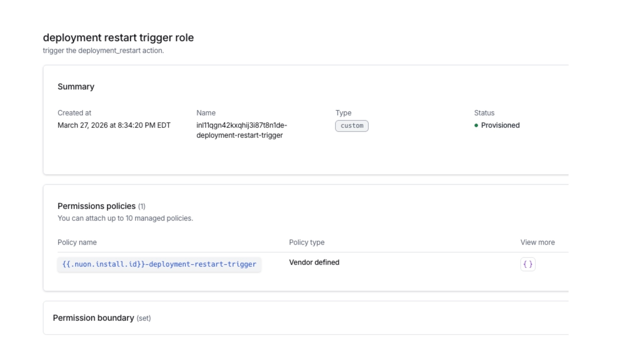The image size is (622, 364).
Task: Click the (set) label beside Permission boundary
Action: 144,318
